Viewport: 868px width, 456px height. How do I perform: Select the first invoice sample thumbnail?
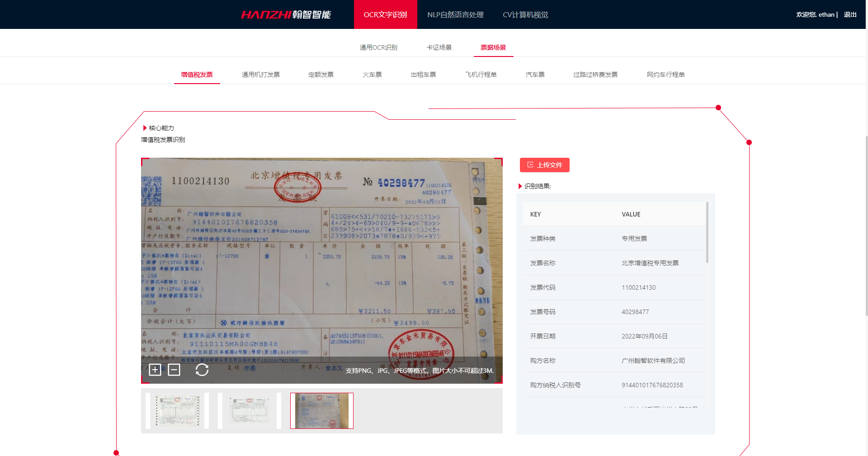click(177, 411)
